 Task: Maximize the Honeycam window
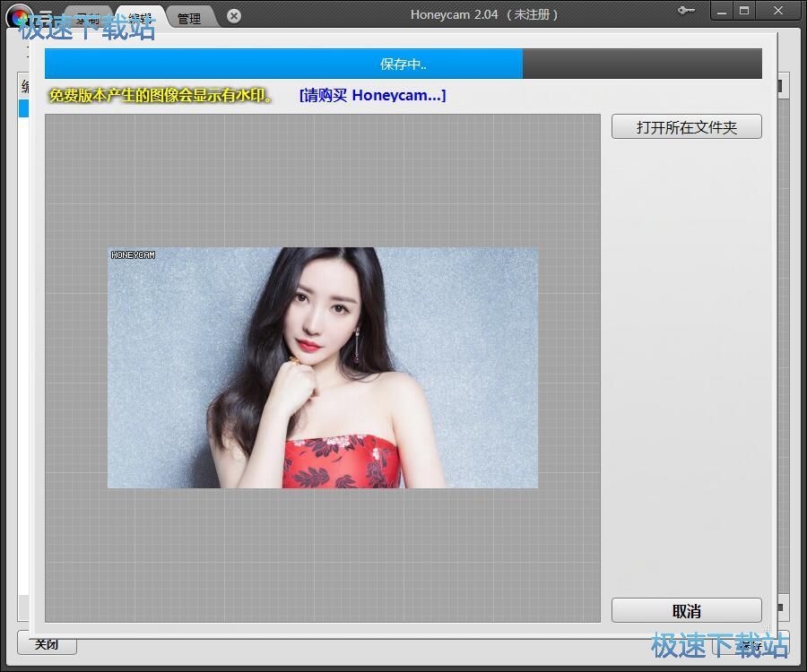point(744,11)
